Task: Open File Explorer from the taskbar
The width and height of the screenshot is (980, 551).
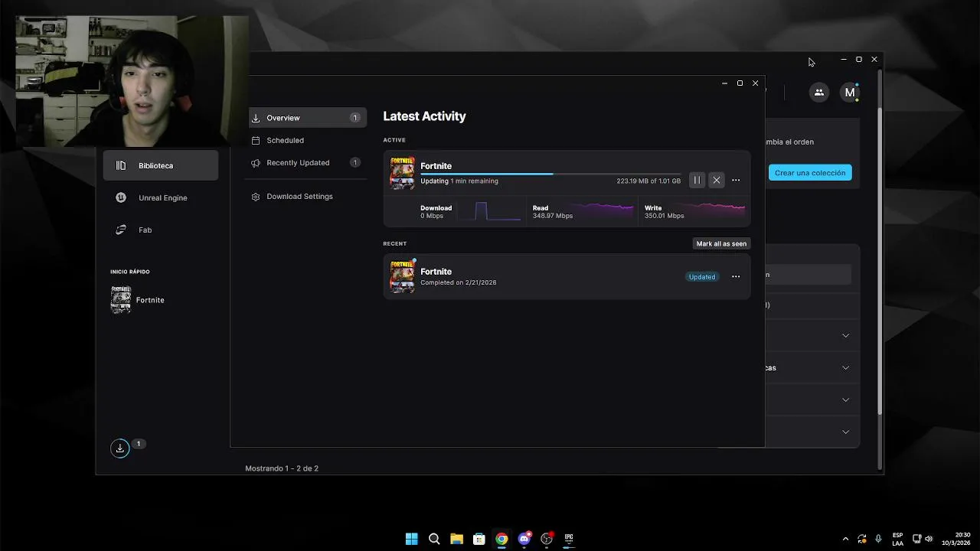Action: tap(456, 539)
